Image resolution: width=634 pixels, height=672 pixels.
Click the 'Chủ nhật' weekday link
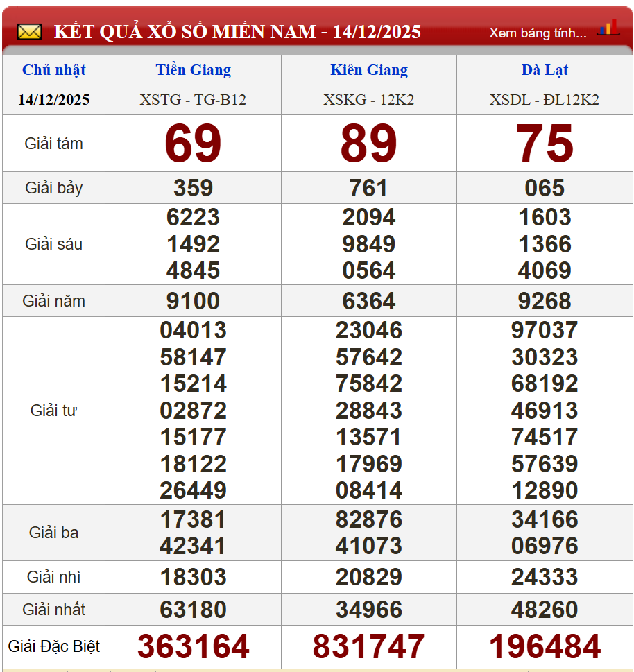click(x=54, y=70)
